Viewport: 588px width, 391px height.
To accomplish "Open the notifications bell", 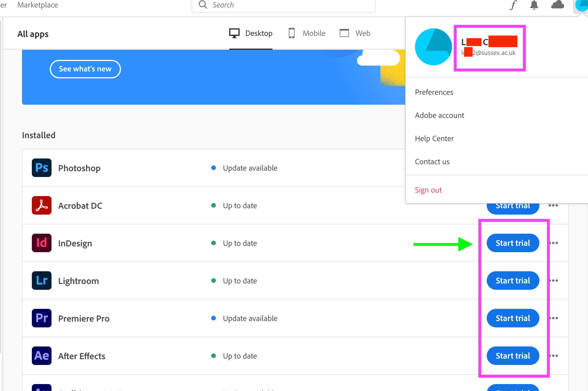I will tap(534, 5).
